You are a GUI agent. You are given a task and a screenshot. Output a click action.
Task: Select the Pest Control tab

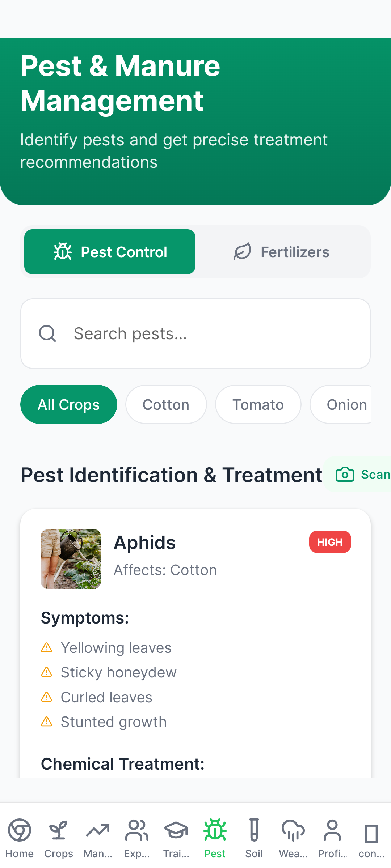110,252
